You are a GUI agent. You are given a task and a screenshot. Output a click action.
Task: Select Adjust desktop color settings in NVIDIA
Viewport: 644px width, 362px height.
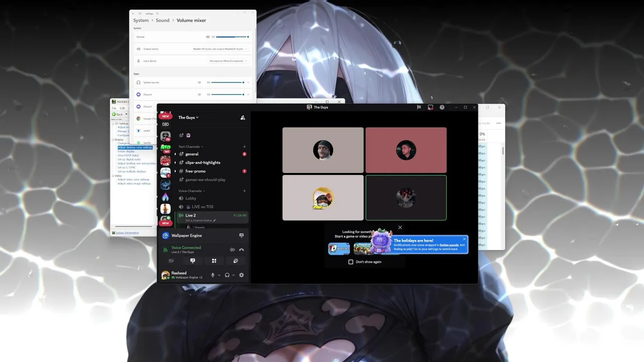135,147
